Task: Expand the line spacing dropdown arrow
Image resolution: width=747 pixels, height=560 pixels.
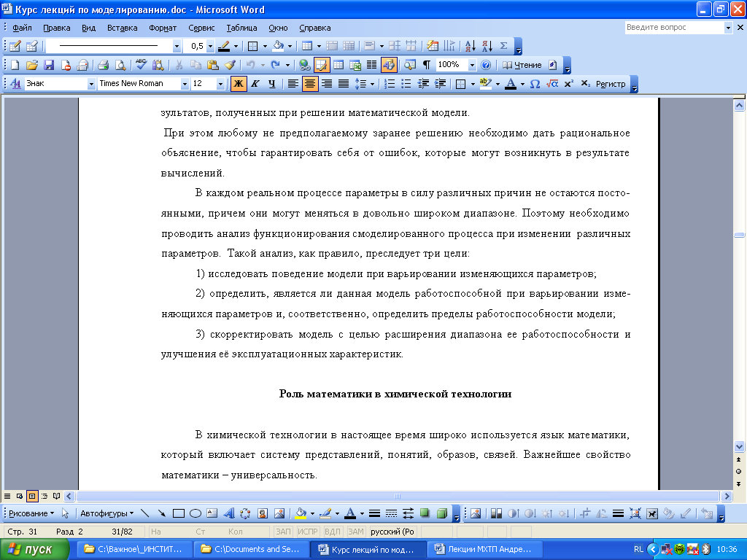Action: [x=372, y=85]
